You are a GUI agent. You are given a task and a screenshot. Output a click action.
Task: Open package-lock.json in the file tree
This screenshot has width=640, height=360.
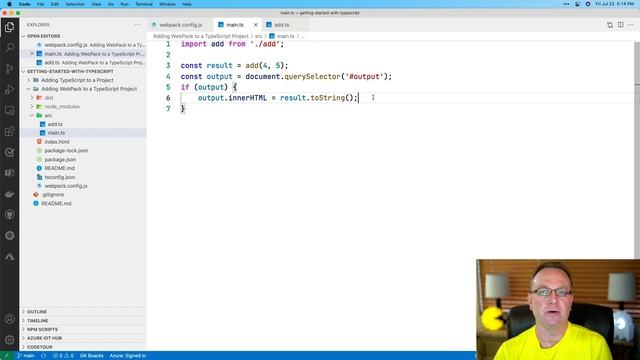(66, 151)
